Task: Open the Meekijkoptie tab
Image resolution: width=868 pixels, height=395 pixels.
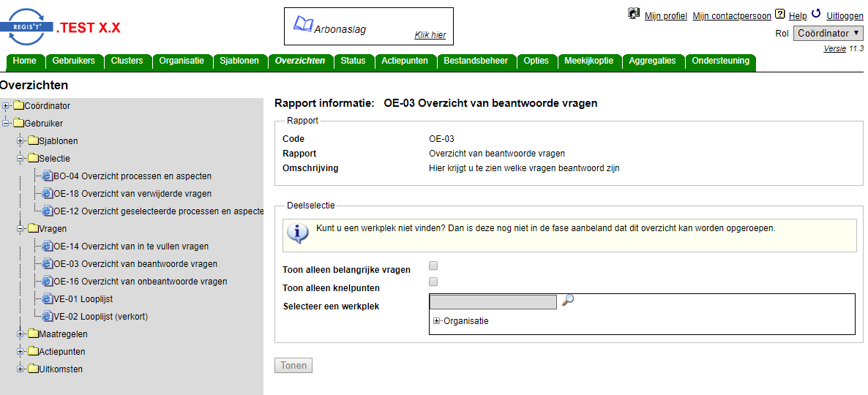Action: [589, 61]
